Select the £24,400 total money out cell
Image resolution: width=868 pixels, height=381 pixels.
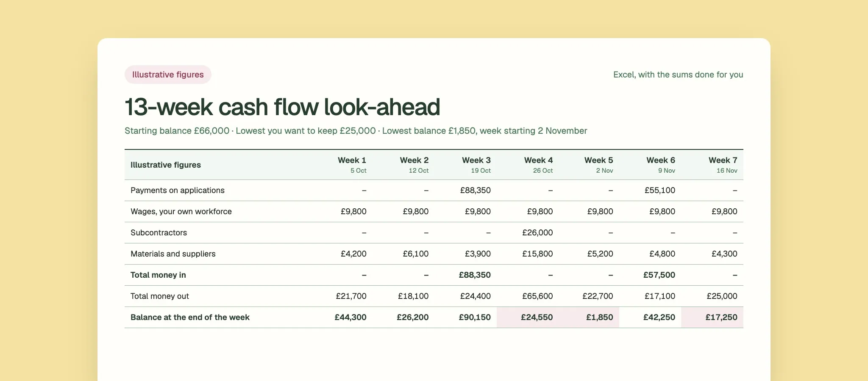(x=466, y=296)
